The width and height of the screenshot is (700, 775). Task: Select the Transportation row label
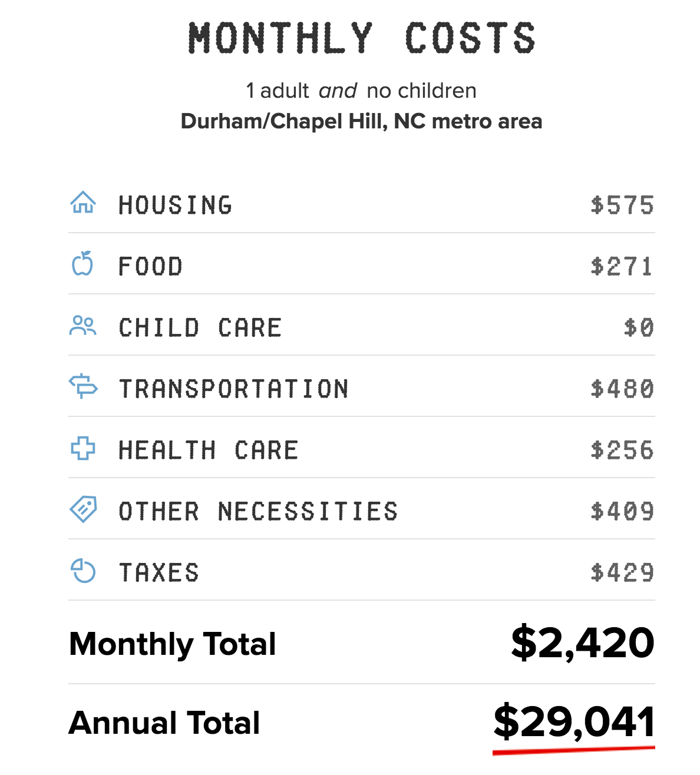click(x=234, y=389)
